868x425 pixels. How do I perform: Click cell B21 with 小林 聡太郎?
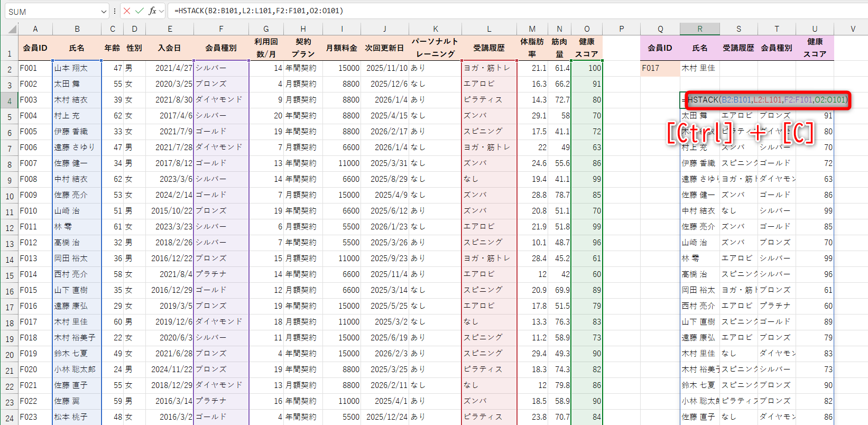77,369
